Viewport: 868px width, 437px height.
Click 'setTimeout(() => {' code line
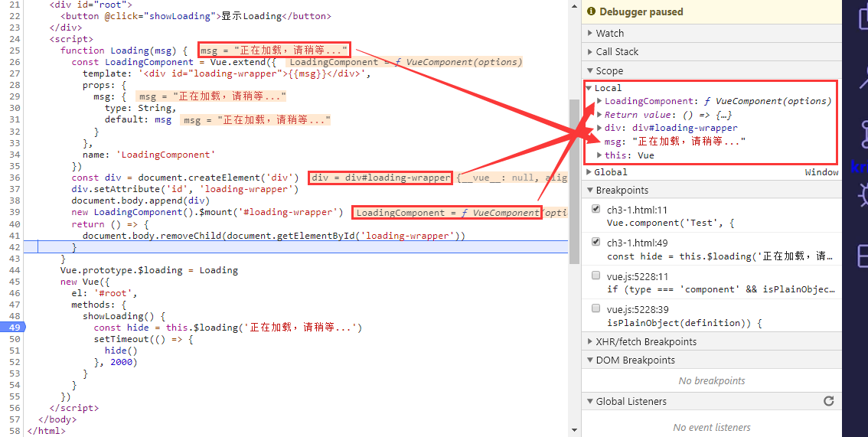[143, 339]
